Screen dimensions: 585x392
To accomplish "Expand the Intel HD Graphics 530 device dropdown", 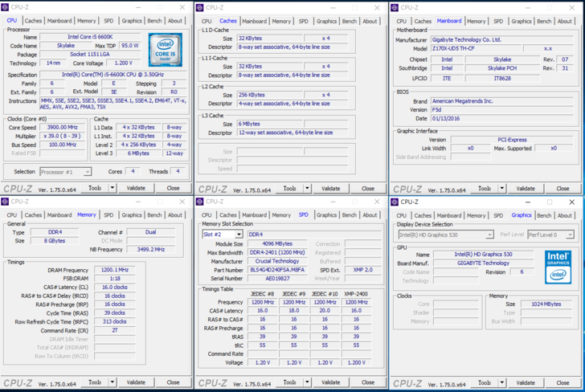I will (x=445, y=235).
